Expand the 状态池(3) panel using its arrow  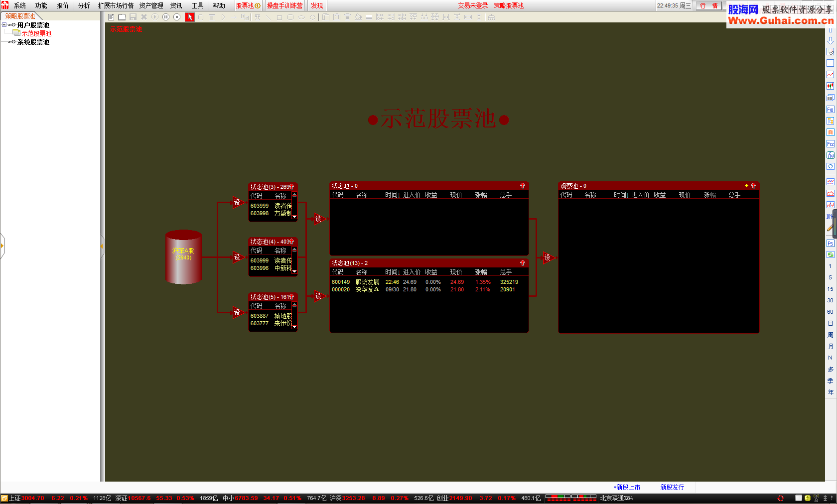(x=291, y=187)
